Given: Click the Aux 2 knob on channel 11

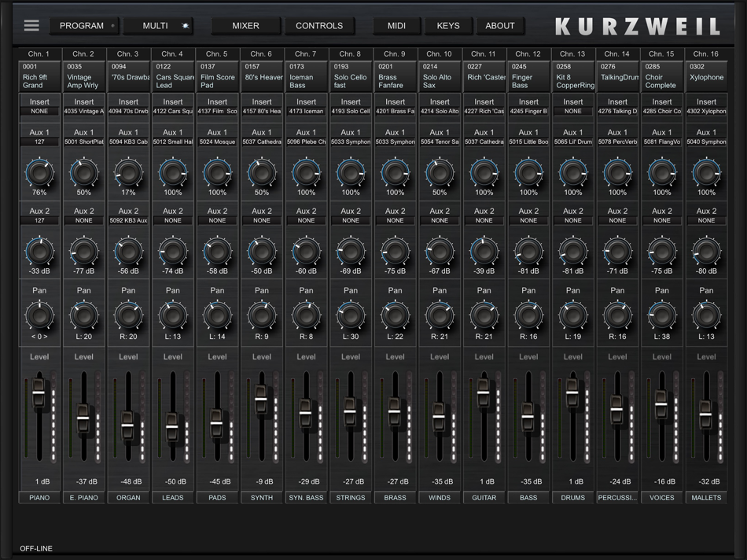Looking at the screenshot, I should (x=484, y=252).
